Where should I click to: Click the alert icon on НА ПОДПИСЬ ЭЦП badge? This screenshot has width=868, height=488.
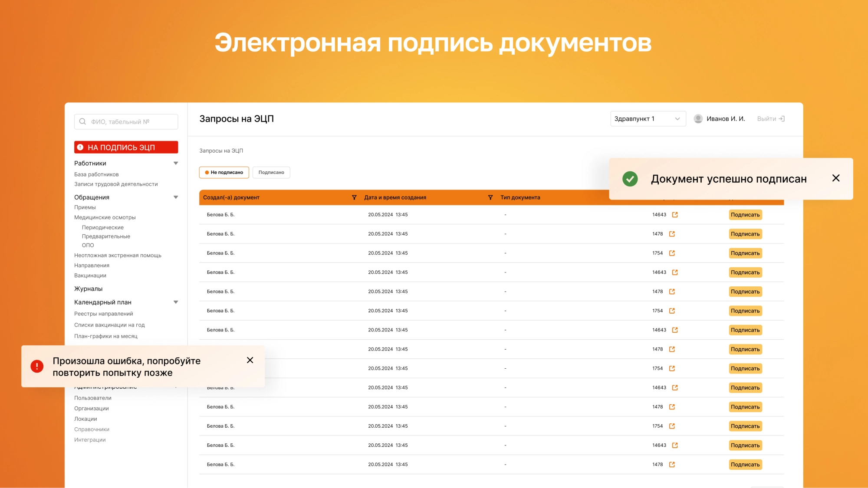80,147
